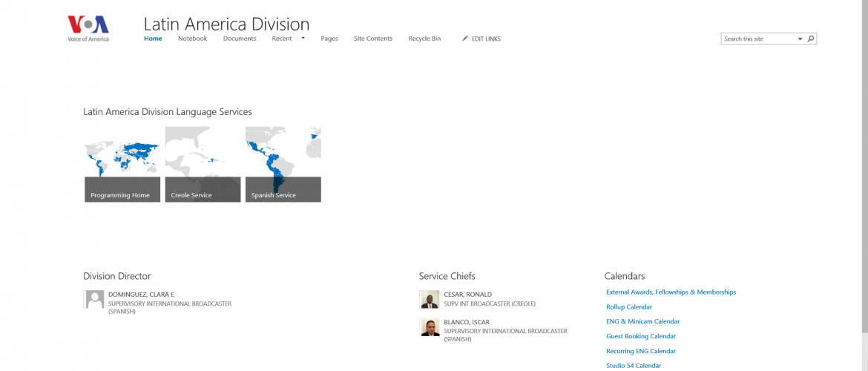Image resolution: width=868 pixels, height=371 pixels.
Task: Open the Guest Booking Calendar link
Action: [x=641, y=336]
